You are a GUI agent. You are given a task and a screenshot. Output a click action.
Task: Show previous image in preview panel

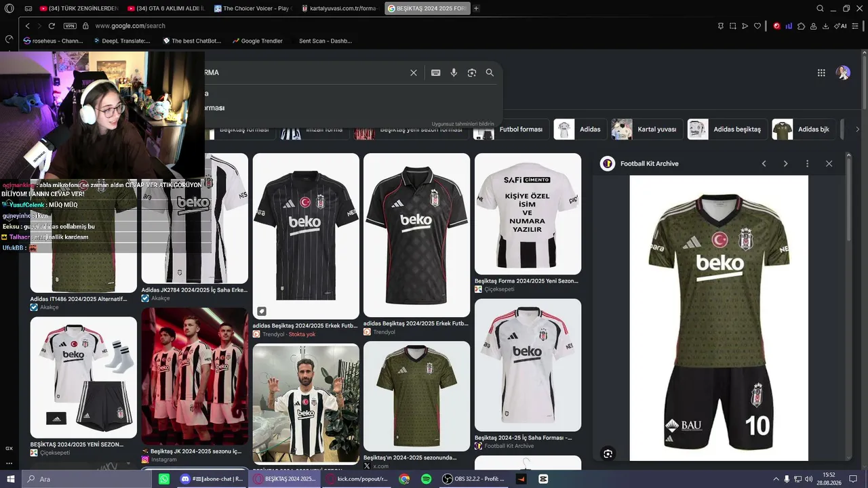point(764,163)
